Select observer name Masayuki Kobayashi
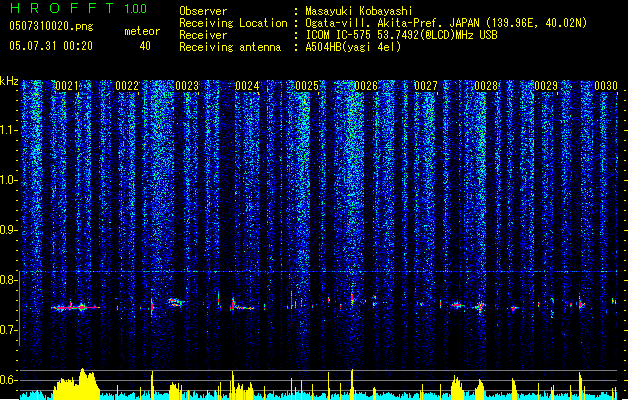The height and width of the screenshot is (400, 629). tap(359, 11)
